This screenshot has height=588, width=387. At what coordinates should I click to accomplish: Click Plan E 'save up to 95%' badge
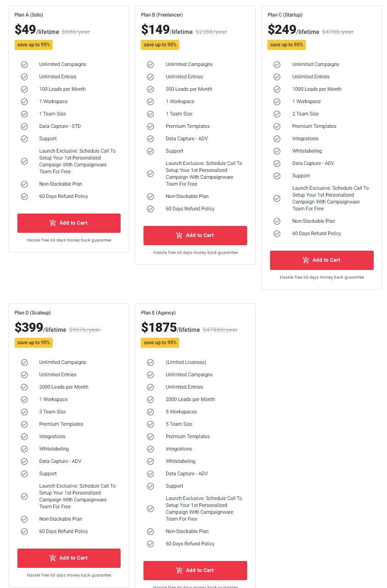click(x=160, y=343)
